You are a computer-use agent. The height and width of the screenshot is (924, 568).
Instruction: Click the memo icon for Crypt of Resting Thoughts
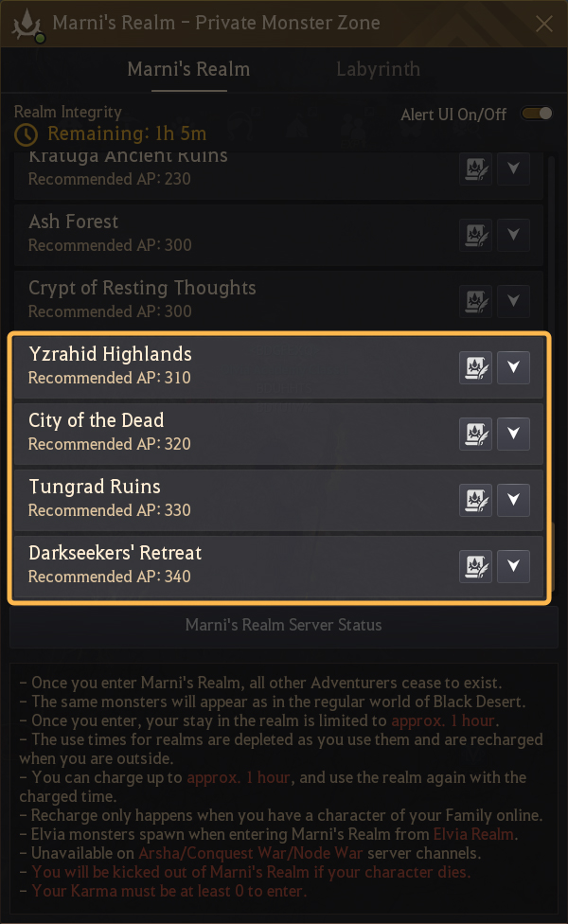476,301
